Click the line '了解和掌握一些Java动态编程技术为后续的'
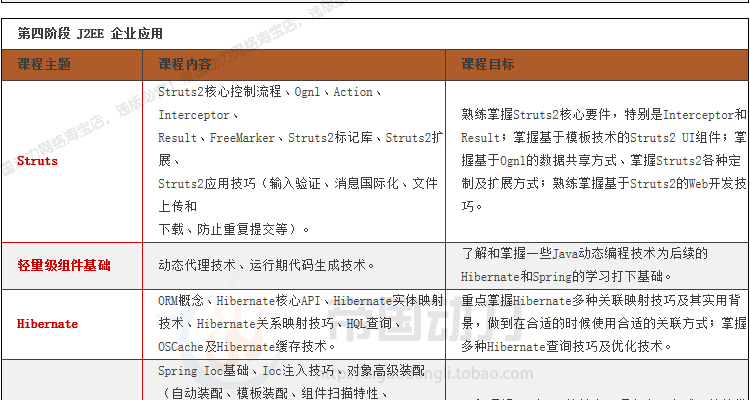Screen dimensions: 750x400 click(x=585, y=254)
